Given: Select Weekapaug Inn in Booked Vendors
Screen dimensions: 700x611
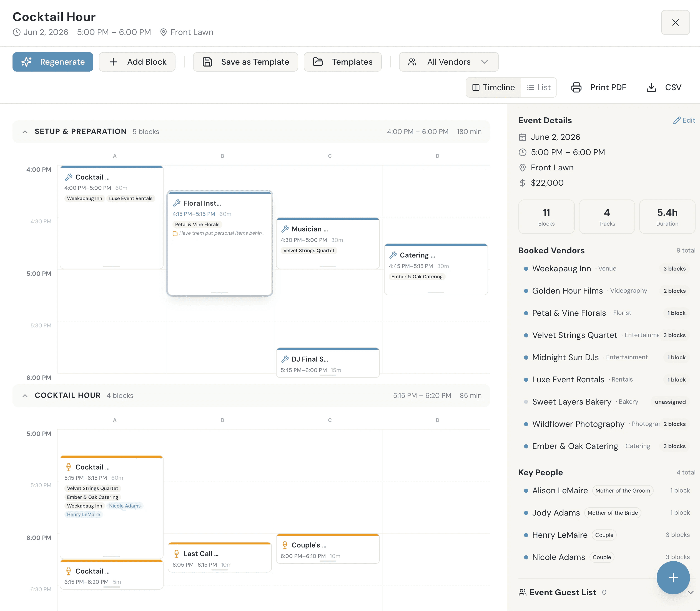Looking at the screenshot, I should click(x=561, y=269).
